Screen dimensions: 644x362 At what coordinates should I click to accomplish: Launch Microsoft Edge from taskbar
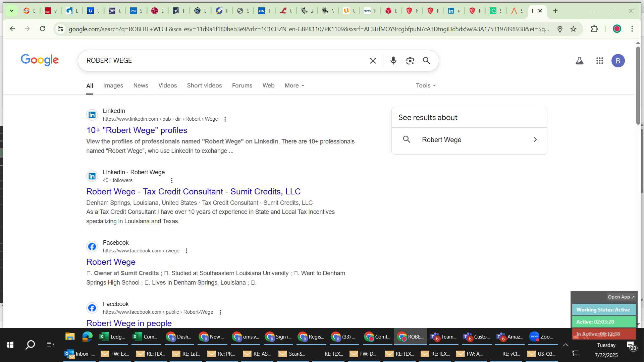tap(87, 337)
